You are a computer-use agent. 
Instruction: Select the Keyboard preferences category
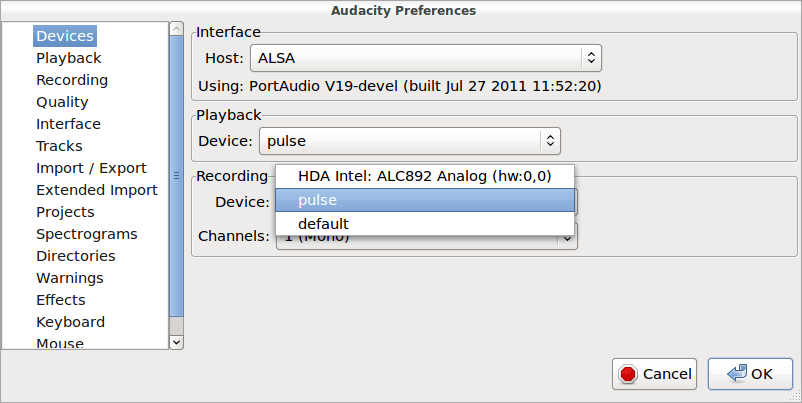[x=70, y=322]
